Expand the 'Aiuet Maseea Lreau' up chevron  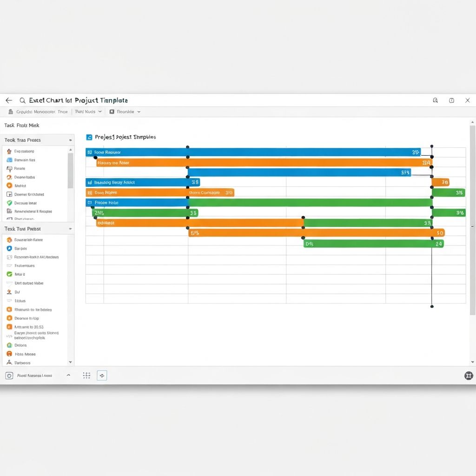tap(69, 375)
